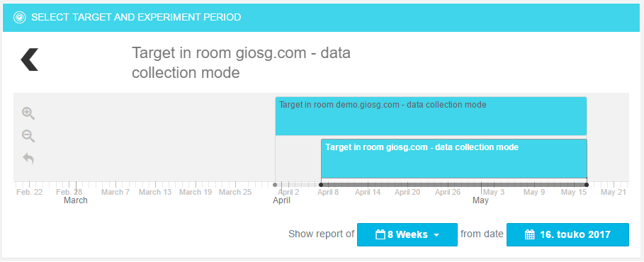
Task: Click the selected range end handle
Action: click(x=587, y=185)
